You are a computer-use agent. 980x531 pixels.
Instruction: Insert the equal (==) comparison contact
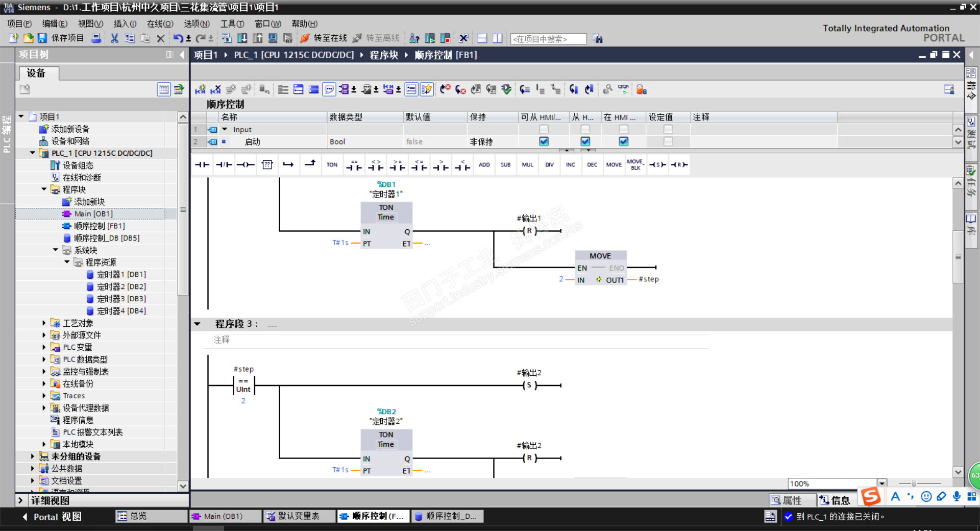354,164
